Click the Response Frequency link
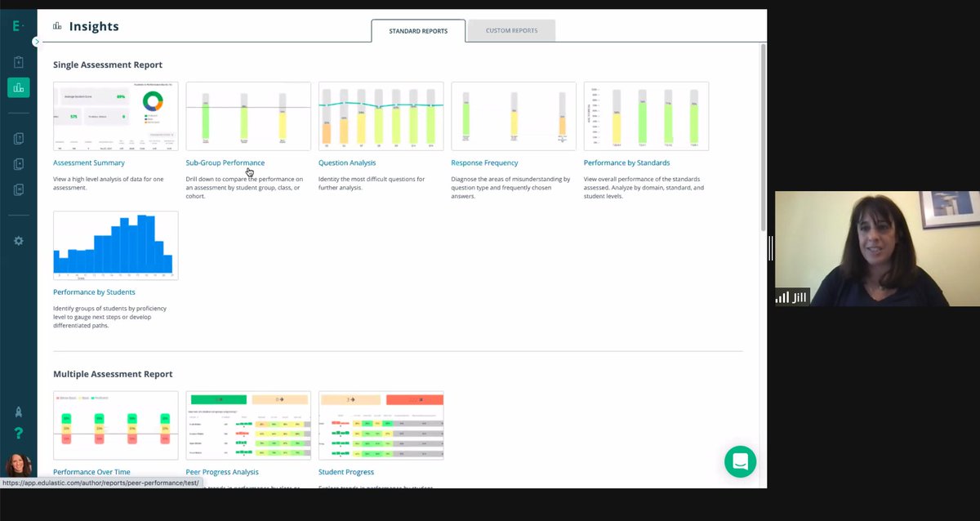980x521 pixels. click(x=484, y=163)
